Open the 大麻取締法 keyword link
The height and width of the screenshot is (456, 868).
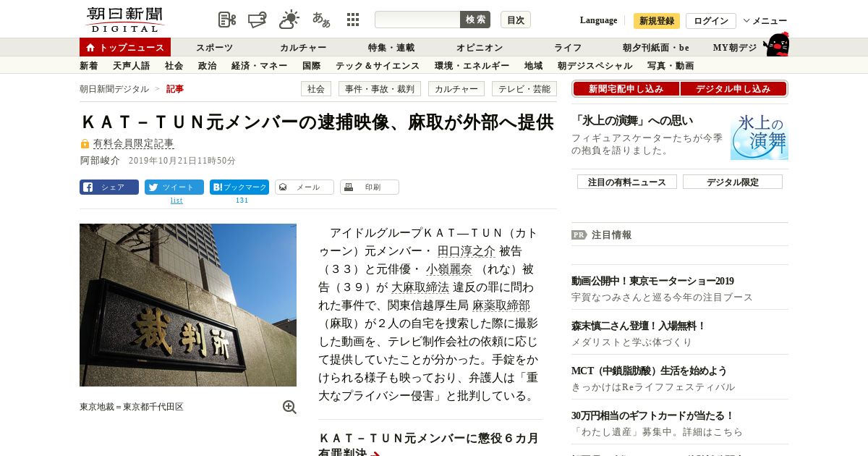(x=420, y=287)
